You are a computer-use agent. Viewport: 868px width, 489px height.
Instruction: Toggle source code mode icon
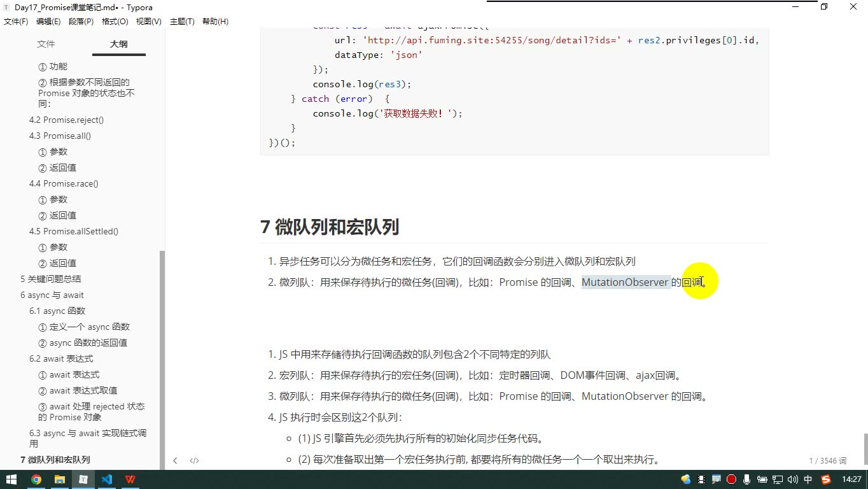tap(195, 460)
